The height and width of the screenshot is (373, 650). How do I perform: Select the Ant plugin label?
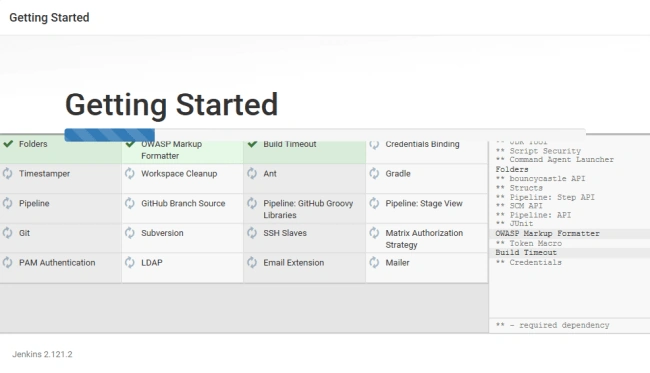270,174
